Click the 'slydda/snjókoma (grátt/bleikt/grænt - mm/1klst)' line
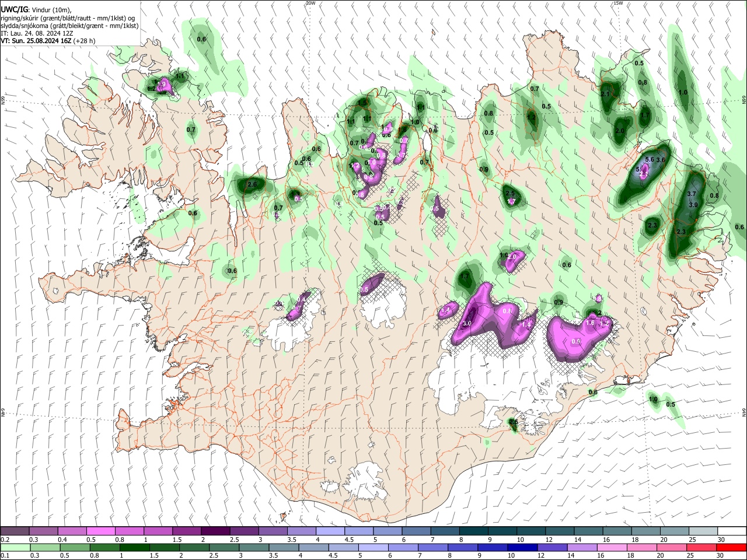Image resolution: width=747 pixels, height=560 pixels. click(69, 26)
